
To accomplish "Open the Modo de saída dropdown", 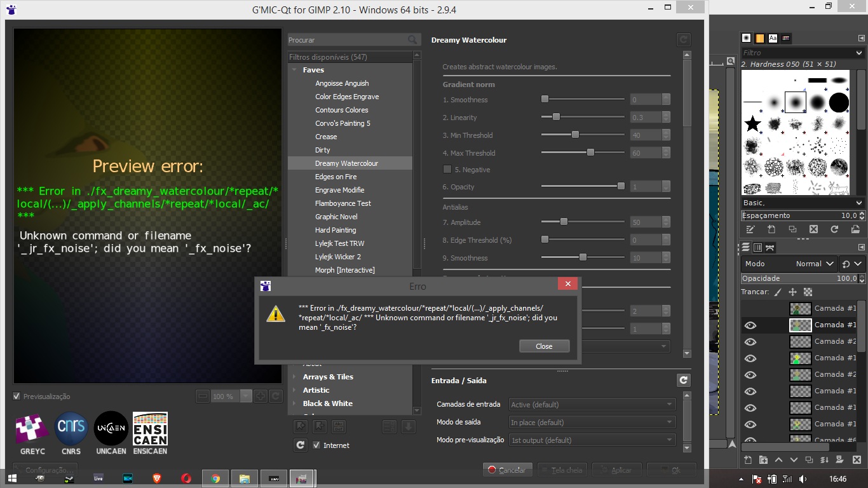I will pos(592,422).
